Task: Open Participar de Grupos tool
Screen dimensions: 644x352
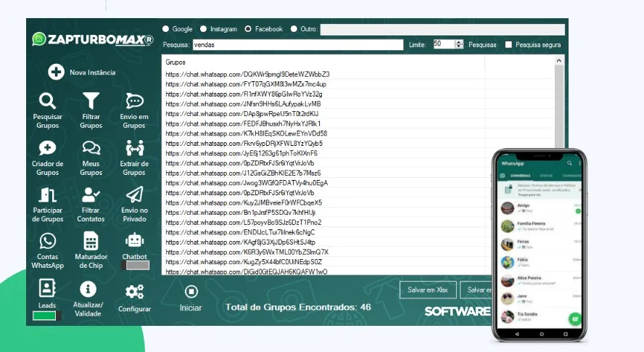Action: (x=48, y=205)
